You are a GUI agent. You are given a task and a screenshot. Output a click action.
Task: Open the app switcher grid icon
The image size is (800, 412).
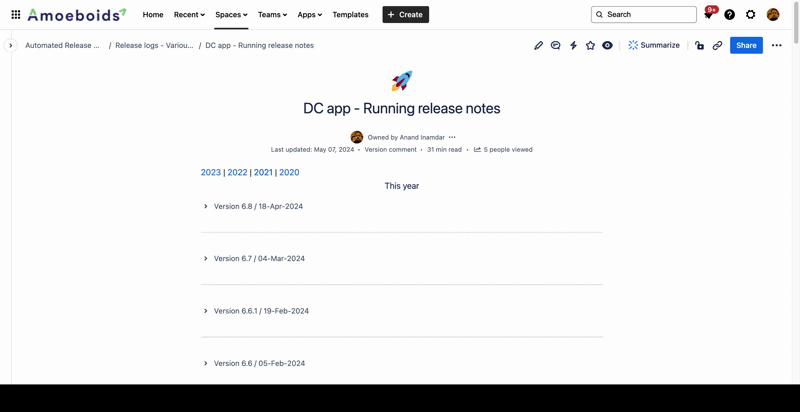[16, 15]
